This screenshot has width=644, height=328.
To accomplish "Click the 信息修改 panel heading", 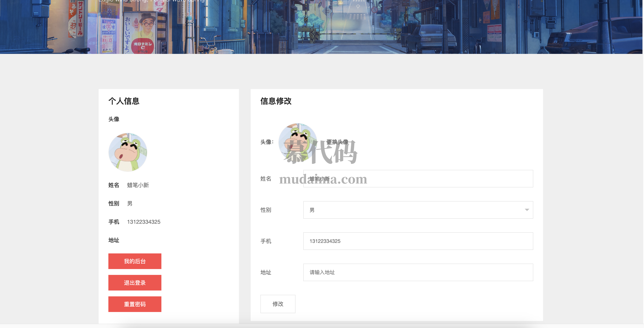I will [x=276, y=101].
